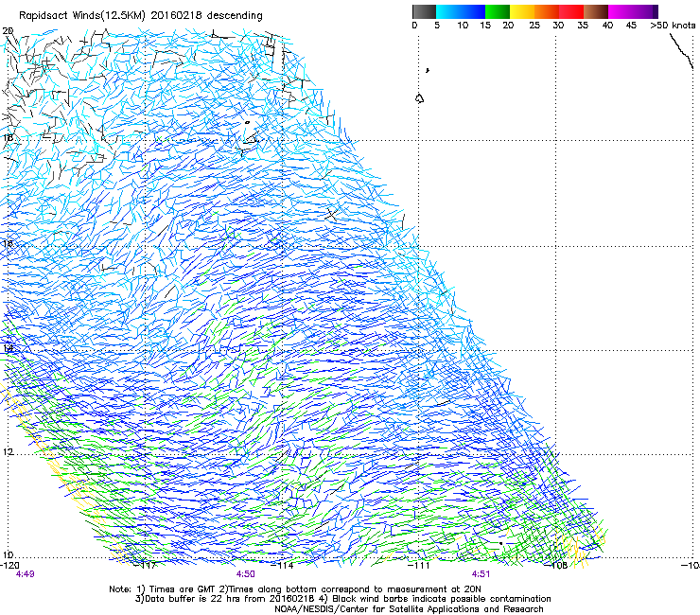The width and height of the screenshot is (700, 615).
Task: Click the NOAA/NESDIS credit line
Action: [x=409, y=609]
